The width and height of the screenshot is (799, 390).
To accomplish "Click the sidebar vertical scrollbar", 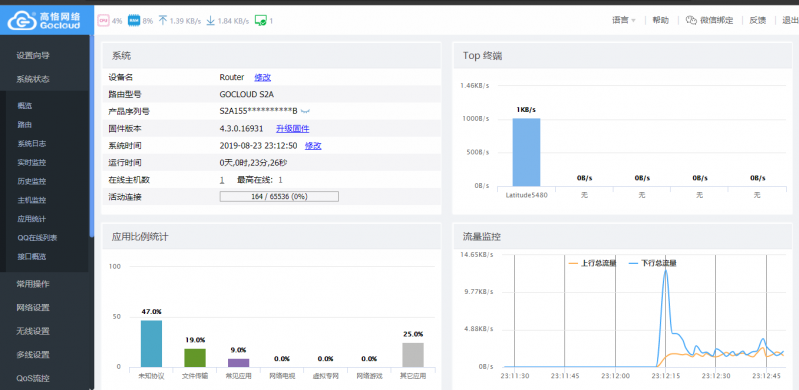I will pos(92,136).
